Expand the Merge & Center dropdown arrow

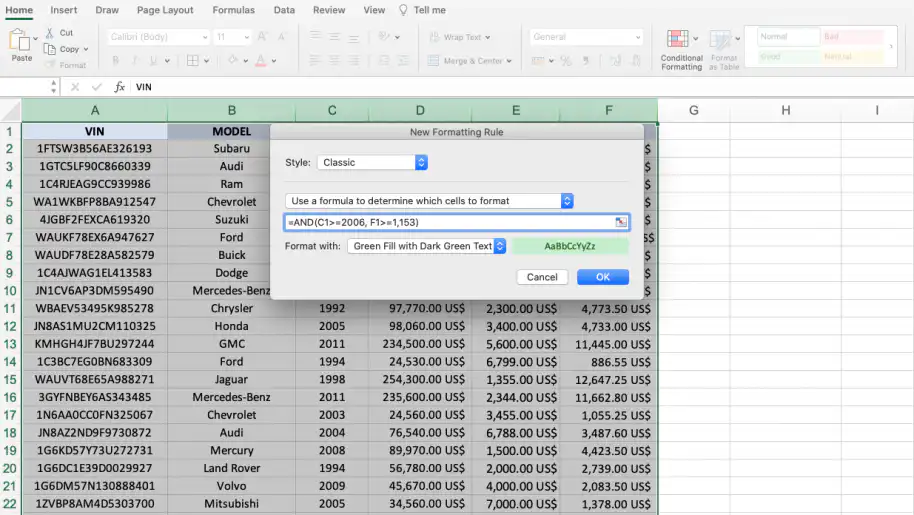click(x=509, y=61)
